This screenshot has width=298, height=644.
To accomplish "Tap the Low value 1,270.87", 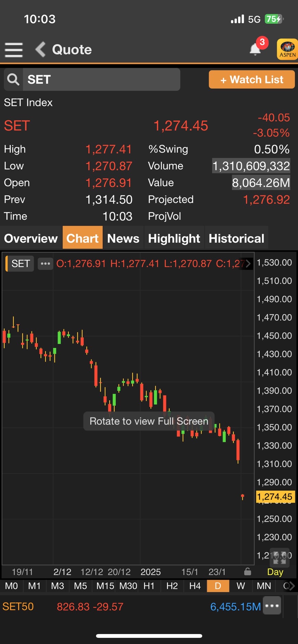I will [x=109, y=166].
